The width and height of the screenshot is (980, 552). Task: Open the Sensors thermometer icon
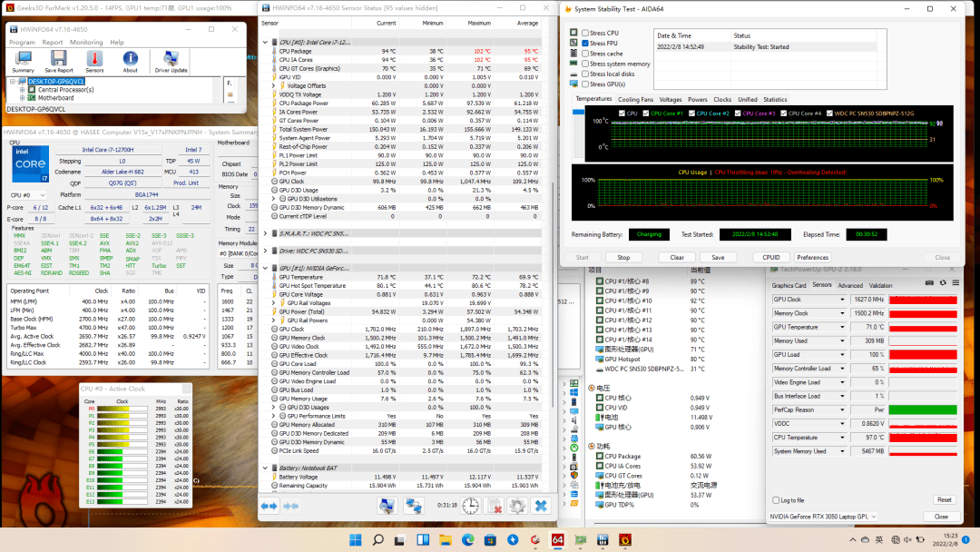tap(94, 61)
